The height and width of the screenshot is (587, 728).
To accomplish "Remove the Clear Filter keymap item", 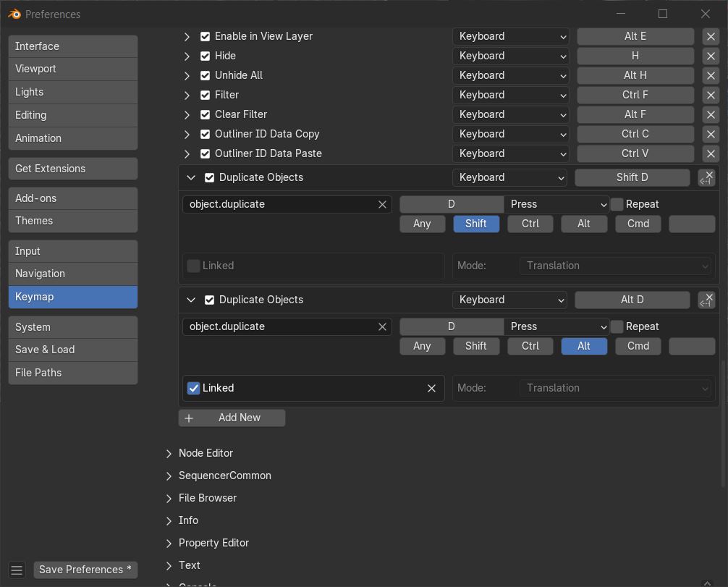I will click(x=711, y=114).
